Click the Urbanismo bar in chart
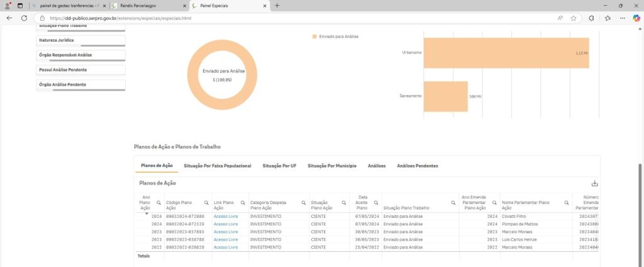 [506, 53]
